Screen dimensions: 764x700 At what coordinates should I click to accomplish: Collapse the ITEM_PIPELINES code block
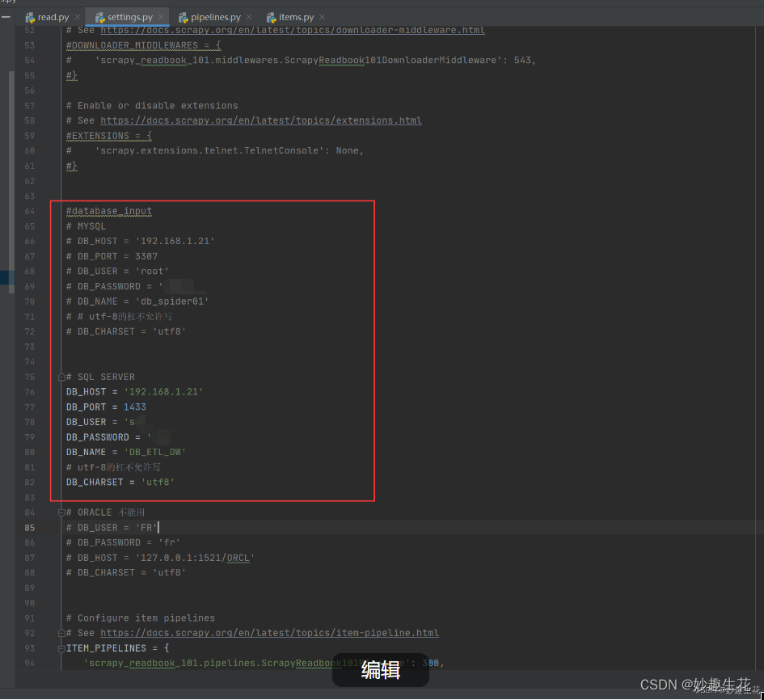[60, 647]
